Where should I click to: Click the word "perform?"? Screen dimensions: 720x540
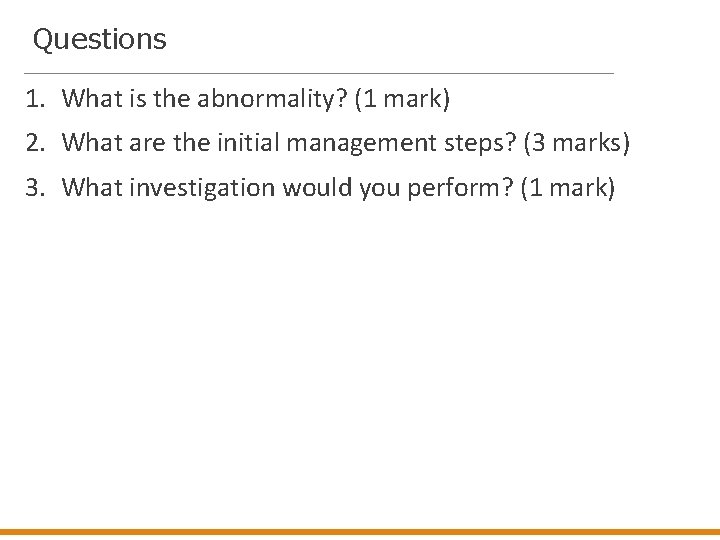point(460,188)
